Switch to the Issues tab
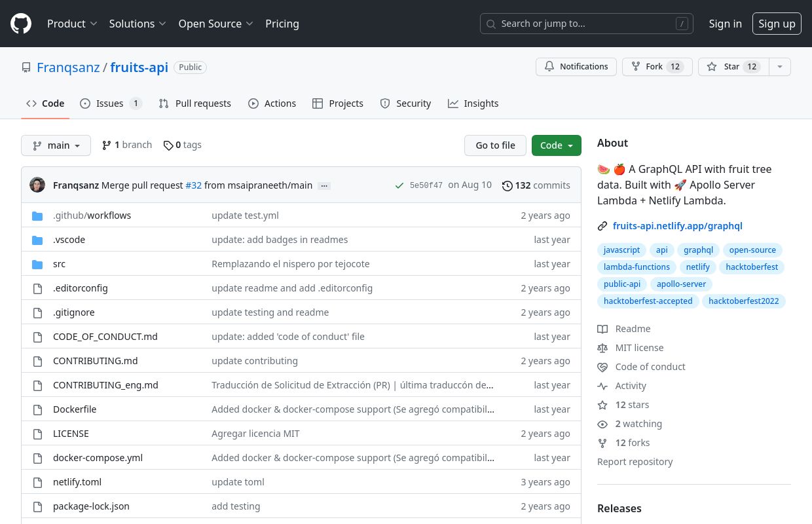This screenshot has width=812, height=524. coord(111,103)
